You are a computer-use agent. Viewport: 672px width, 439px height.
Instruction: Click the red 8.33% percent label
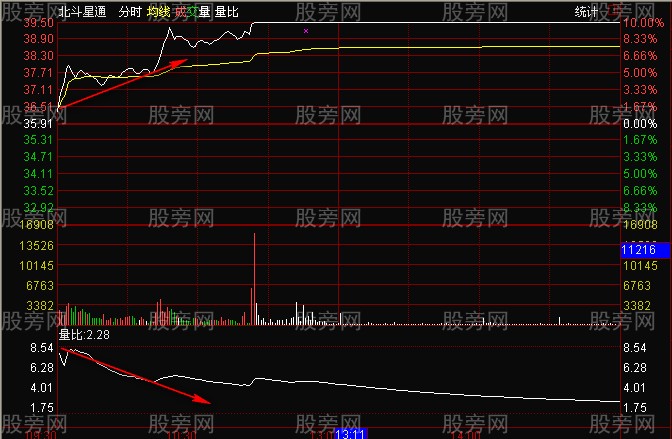[x=640, y=39]
